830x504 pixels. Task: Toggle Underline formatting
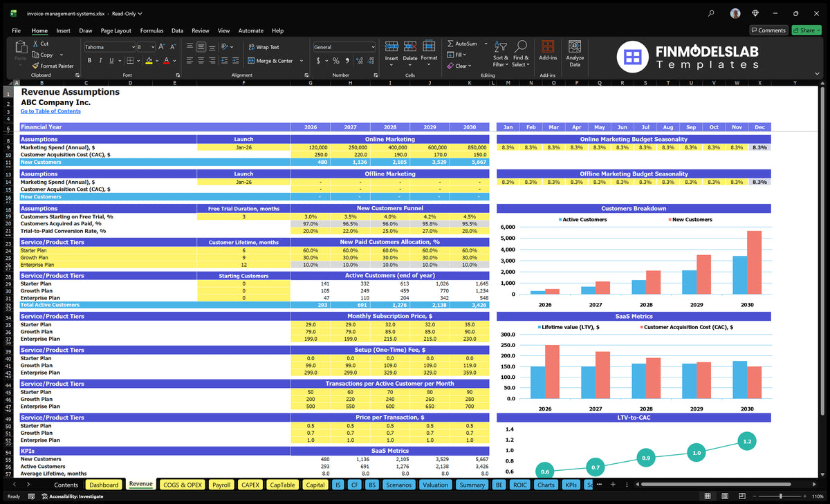(111, 61)
